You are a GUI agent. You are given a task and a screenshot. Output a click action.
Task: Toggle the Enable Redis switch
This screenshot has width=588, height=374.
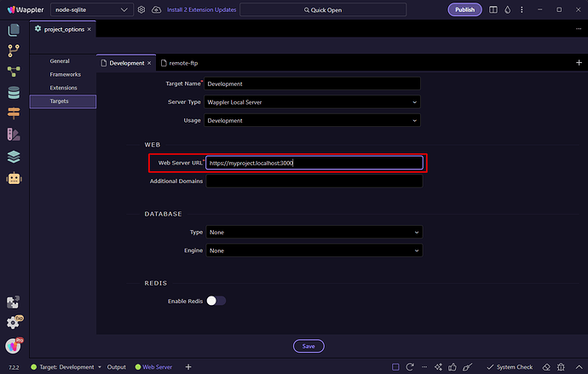[x=216, y=300]
